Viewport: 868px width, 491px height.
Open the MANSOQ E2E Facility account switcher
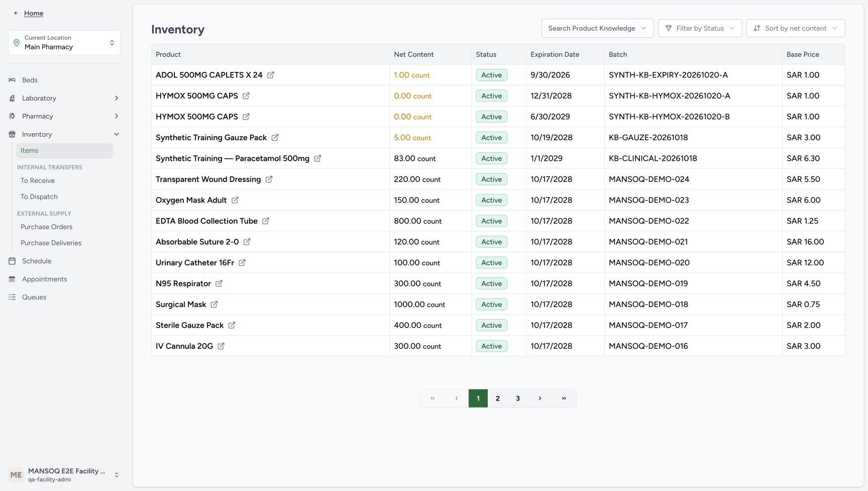pos(64,475)
